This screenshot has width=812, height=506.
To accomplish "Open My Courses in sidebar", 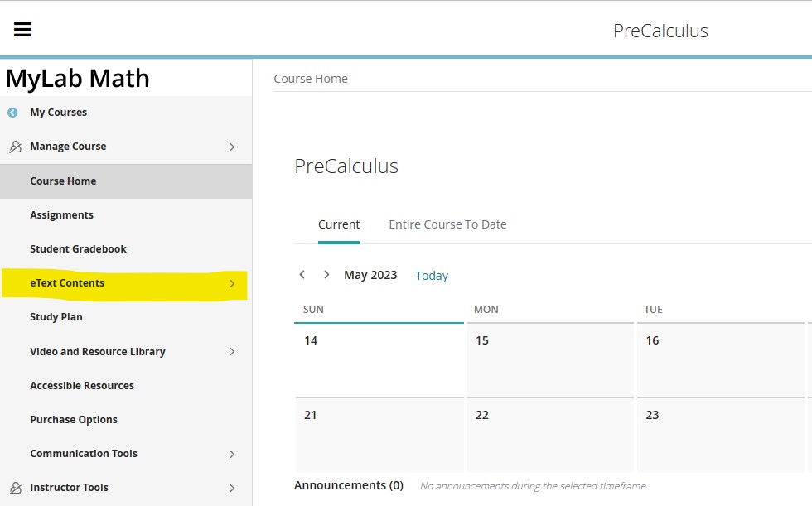I will pos(59,113).
